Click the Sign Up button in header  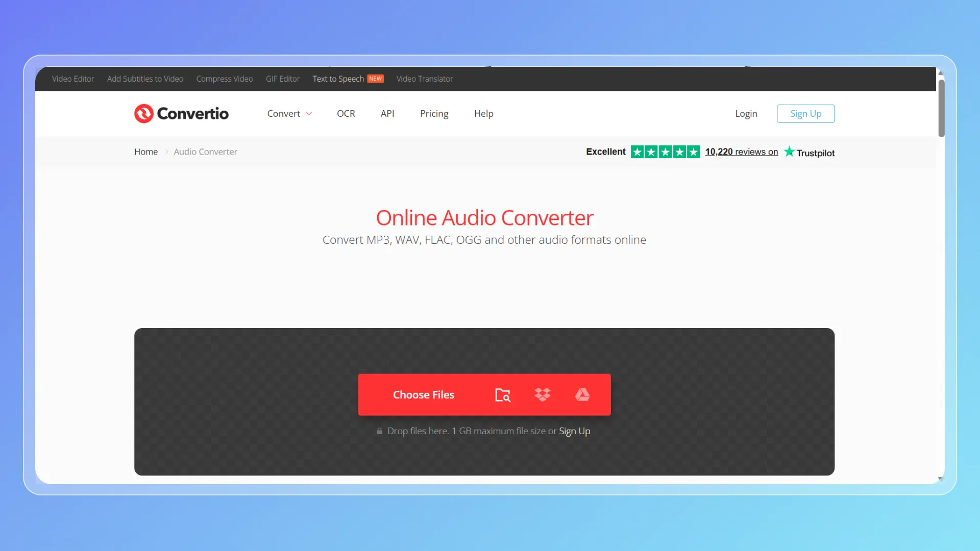click(x=806, y=113)
